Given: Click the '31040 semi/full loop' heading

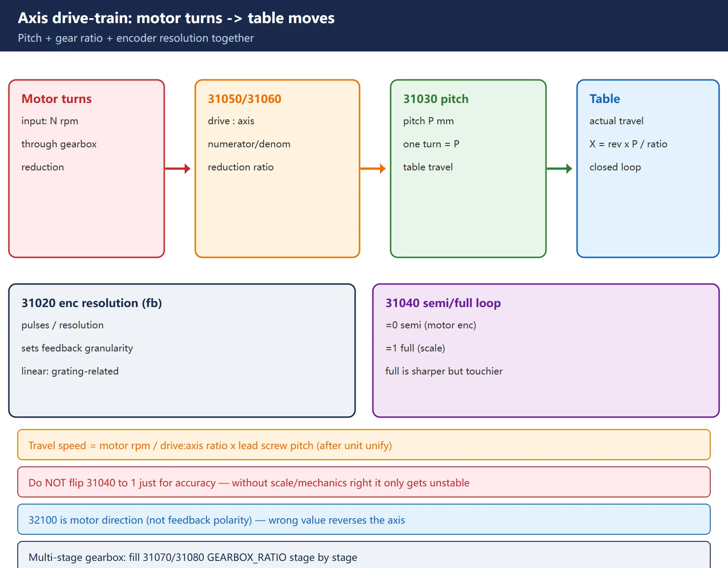Looking at the screenshot, I should coord(443,303).
